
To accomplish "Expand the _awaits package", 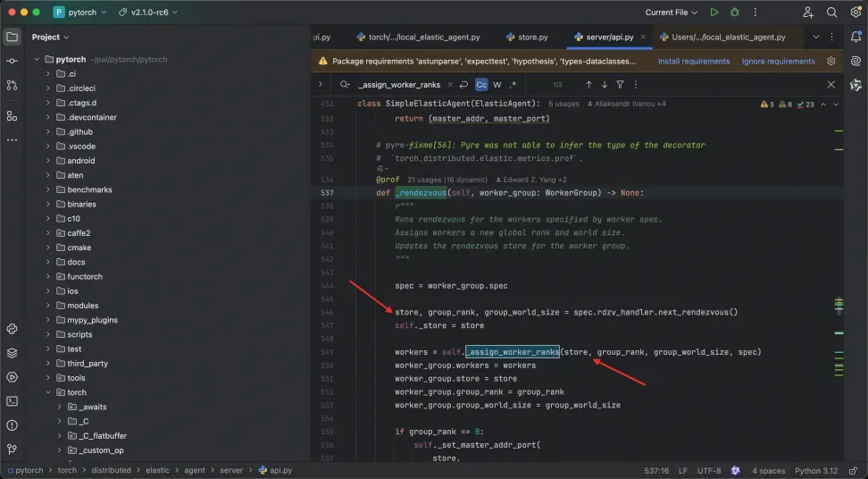I will click(x=59, y=407).
